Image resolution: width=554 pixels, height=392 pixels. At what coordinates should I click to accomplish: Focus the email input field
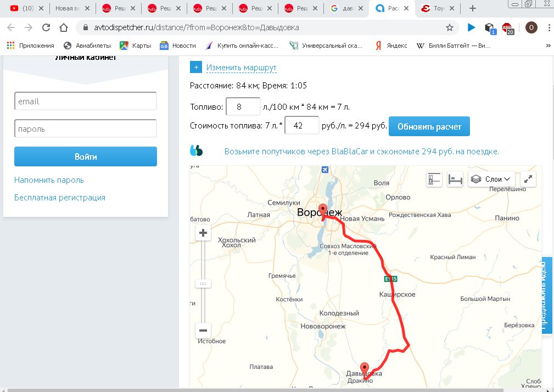click(x=86, y=101)
